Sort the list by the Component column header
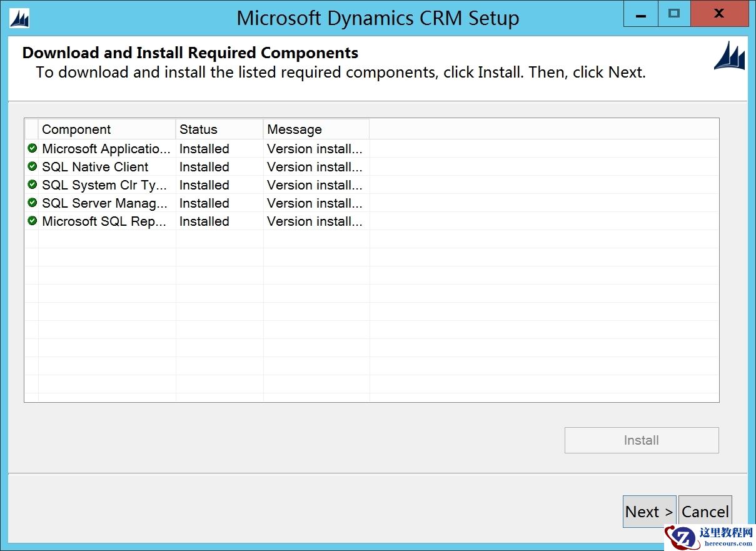 click(76, 129)
